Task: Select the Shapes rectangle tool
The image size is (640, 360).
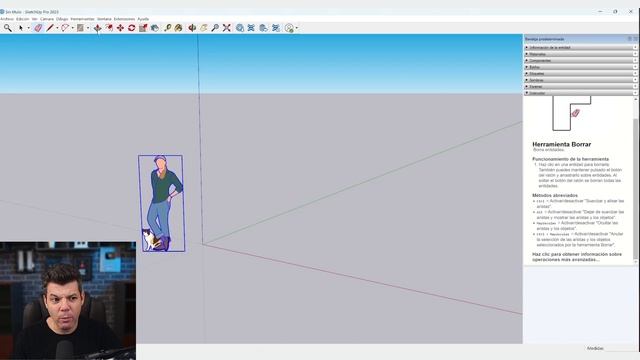Action: 80,28
